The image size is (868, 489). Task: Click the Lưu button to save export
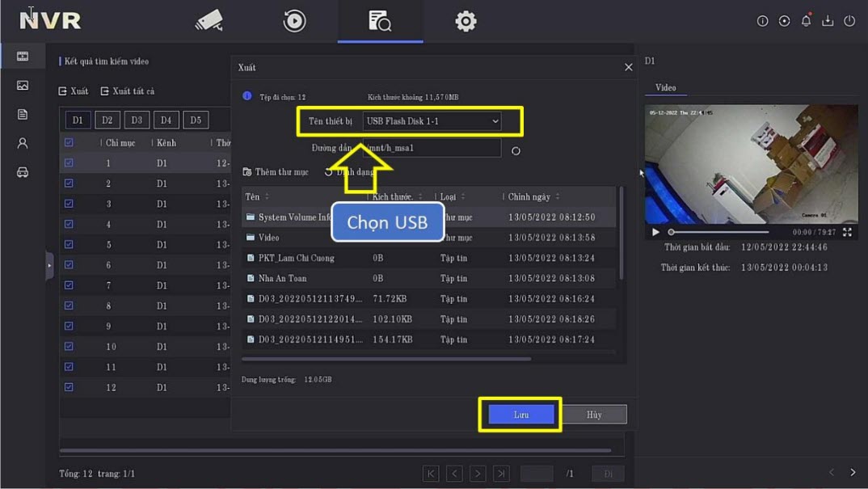521,415
